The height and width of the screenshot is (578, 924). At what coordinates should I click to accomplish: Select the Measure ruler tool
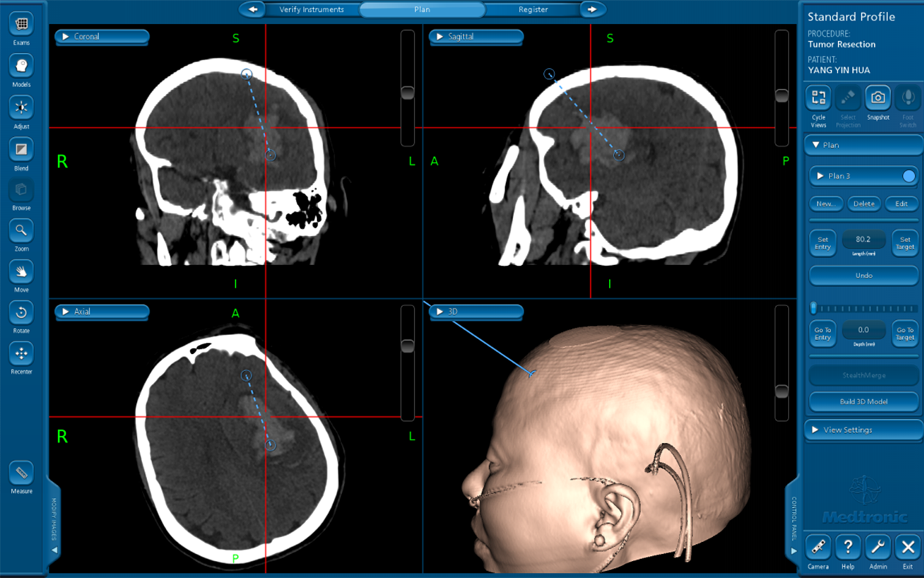21,473
